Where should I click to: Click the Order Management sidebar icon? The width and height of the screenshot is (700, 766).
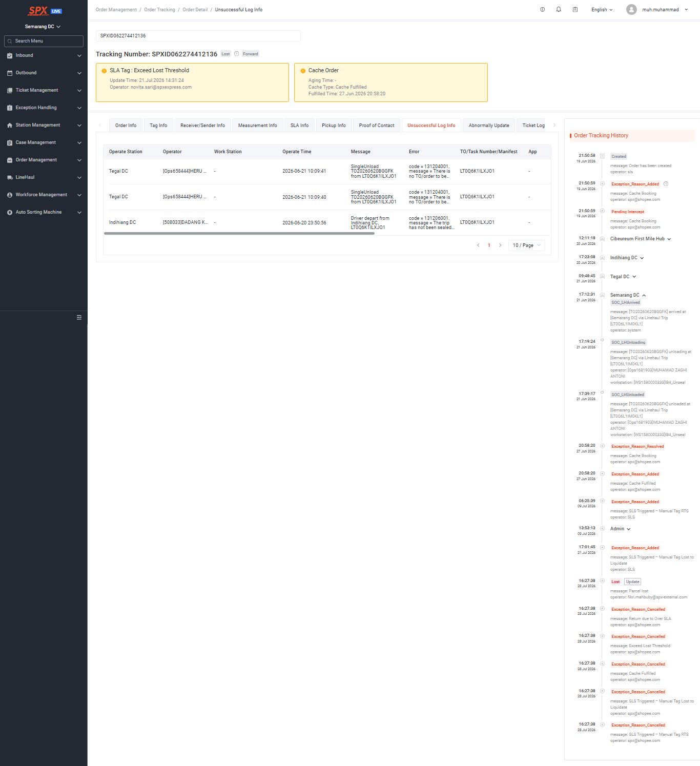[10, 160]
